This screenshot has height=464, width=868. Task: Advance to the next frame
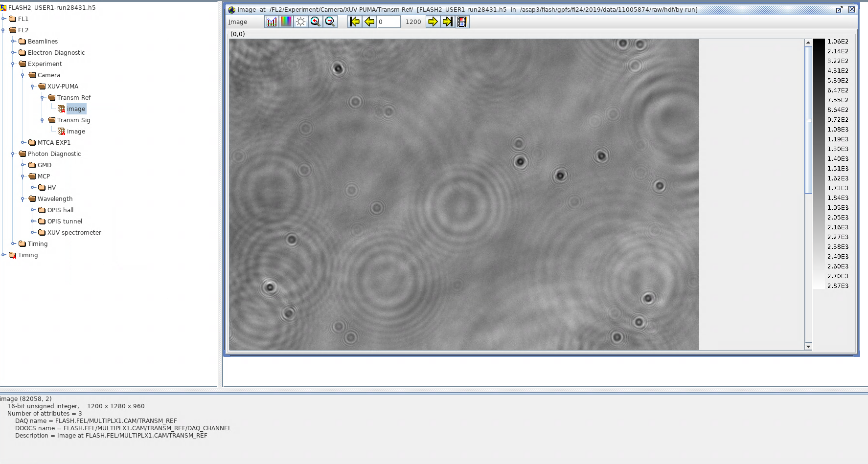click(433, 22)
